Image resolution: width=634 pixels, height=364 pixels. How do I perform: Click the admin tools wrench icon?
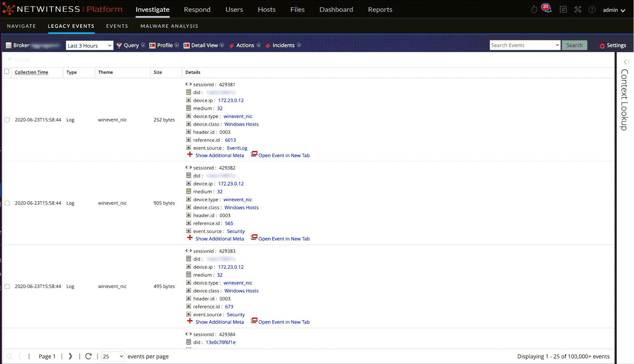coord(578,10)
